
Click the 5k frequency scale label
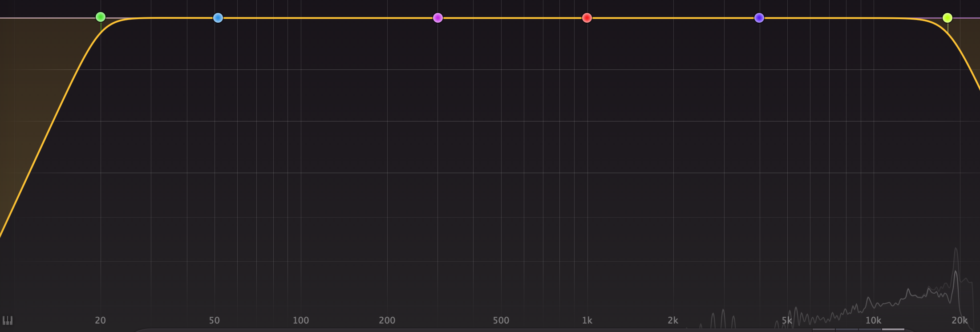click(787, 320)
